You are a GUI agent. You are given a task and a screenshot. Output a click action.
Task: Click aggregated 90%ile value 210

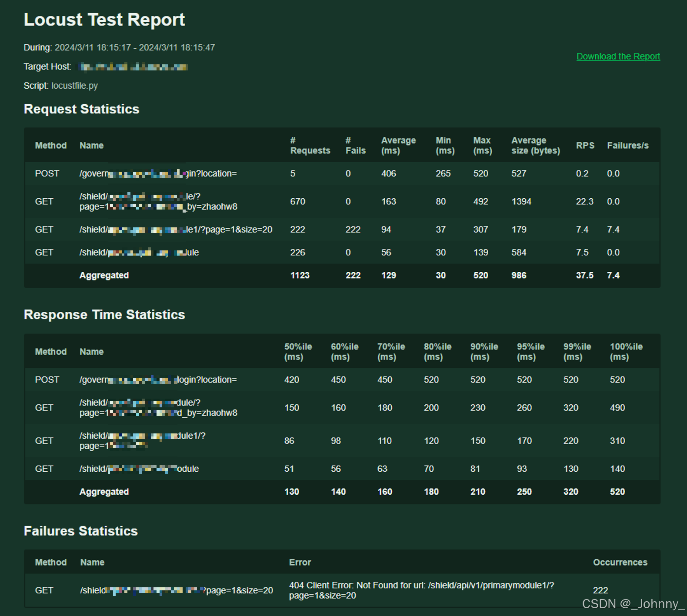pos(478,492)
